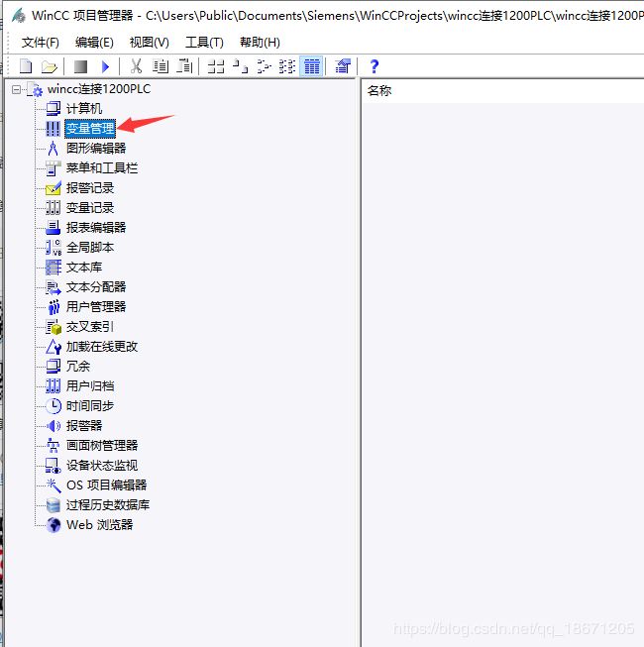
Task: Select 菜单和工具栏 in the tree
Action: click(102, 167)
